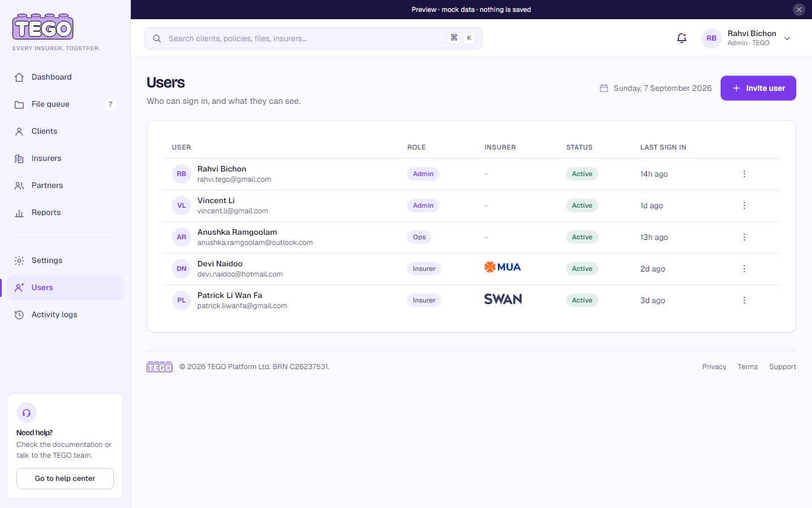The height and width of the screenshot is (508, 812).
Task: Click the PL avatar for Patrick Li Wan Fa
Action: pyautogui.click(x=182, y=300)
